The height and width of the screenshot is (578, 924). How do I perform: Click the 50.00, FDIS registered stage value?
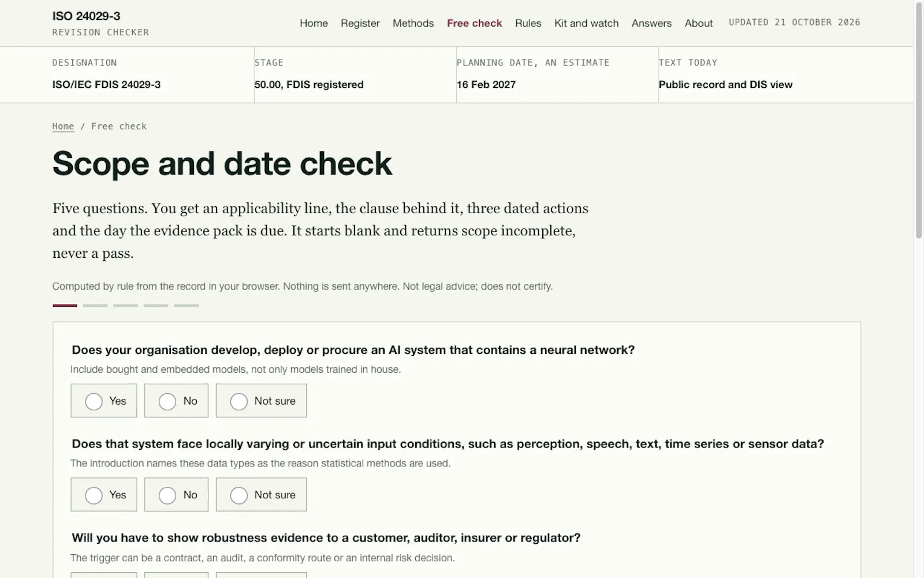click(309, 84)
